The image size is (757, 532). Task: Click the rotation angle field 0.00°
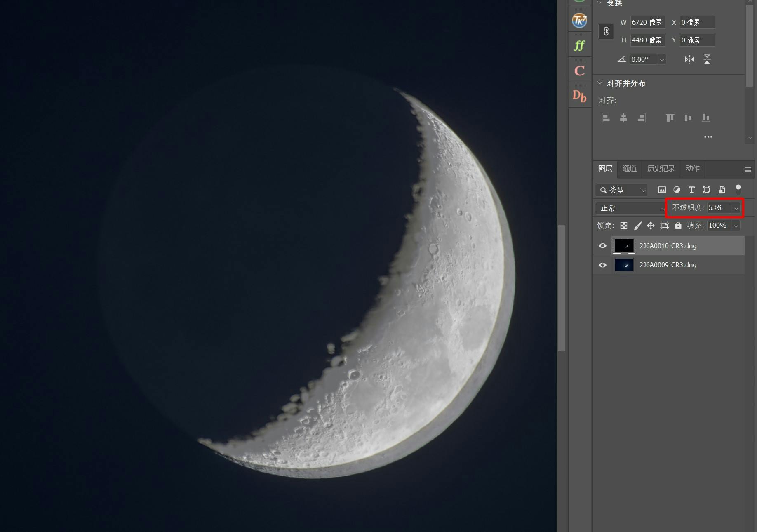coord(643,59)
